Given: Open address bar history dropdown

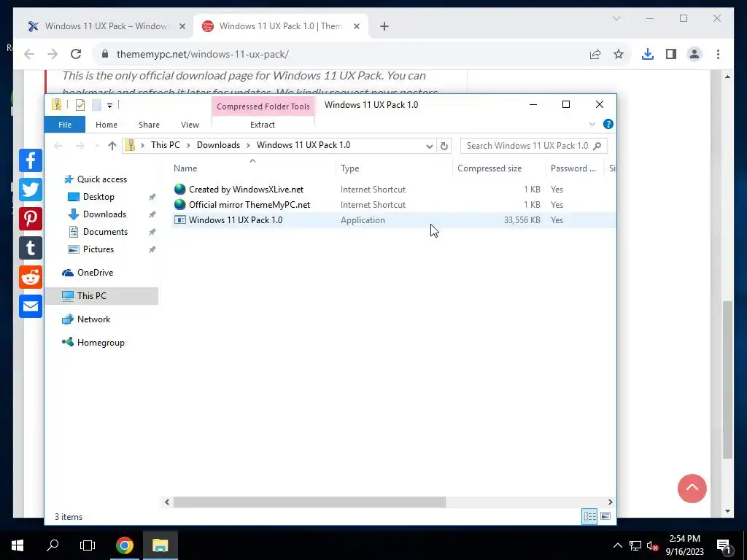Looking at the screenshot, I should point(429,146).
